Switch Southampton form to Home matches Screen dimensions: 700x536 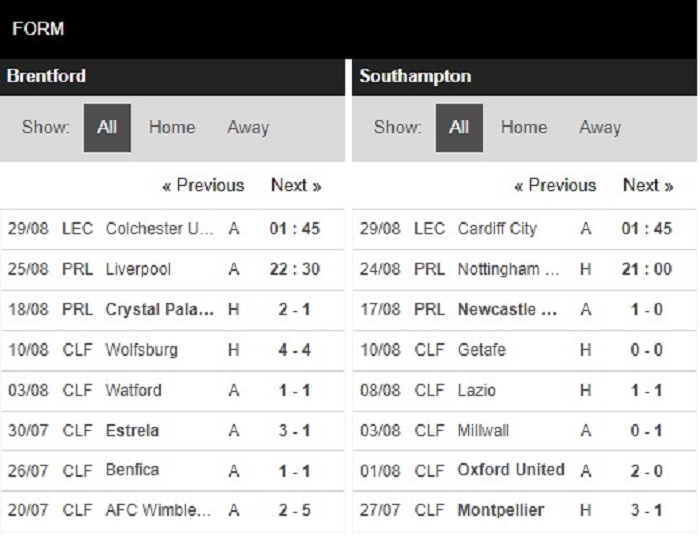[524, 127]
